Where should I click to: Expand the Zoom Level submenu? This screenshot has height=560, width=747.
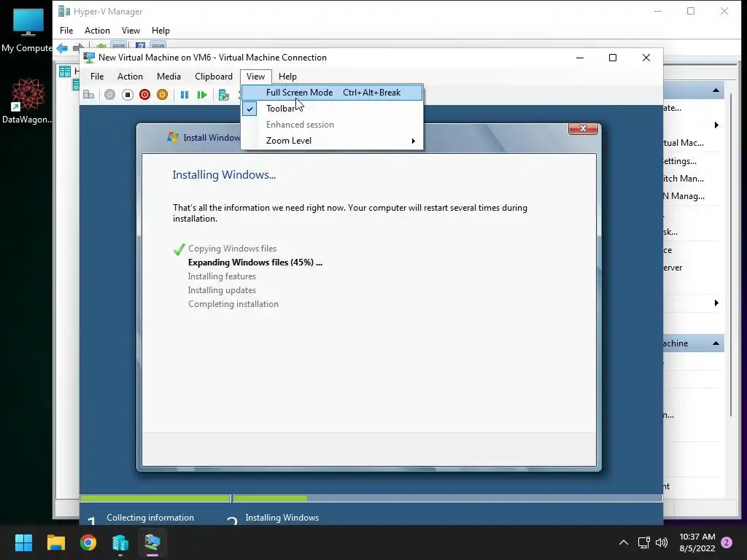point(332,141)
